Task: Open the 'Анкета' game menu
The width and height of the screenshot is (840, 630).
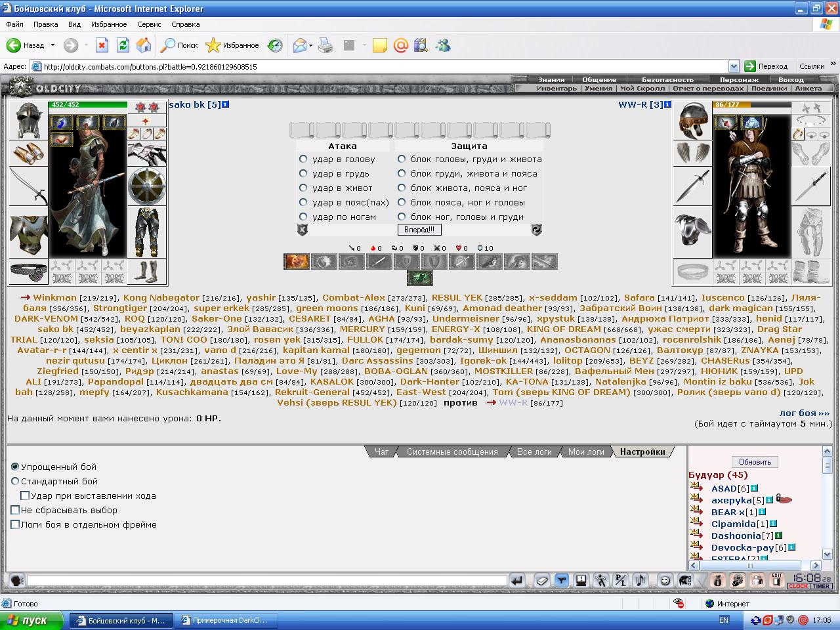Action: pyautogui.click(x=808, y=88)
